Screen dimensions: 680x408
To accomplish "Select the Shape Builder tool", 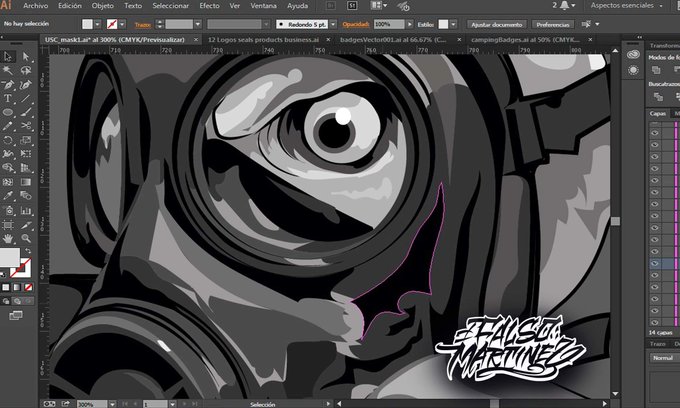I will click(x=8, y=167).
